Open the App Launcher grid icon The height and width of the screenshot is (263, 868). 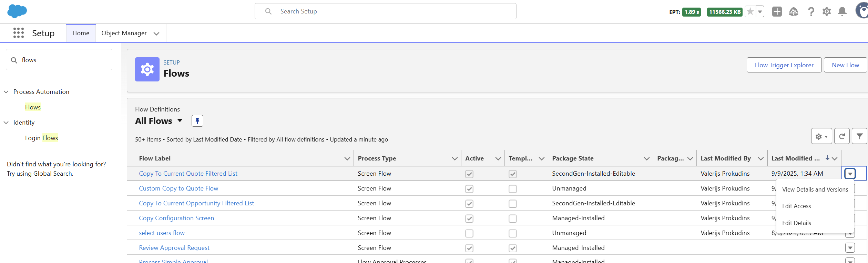click(19, 33)
